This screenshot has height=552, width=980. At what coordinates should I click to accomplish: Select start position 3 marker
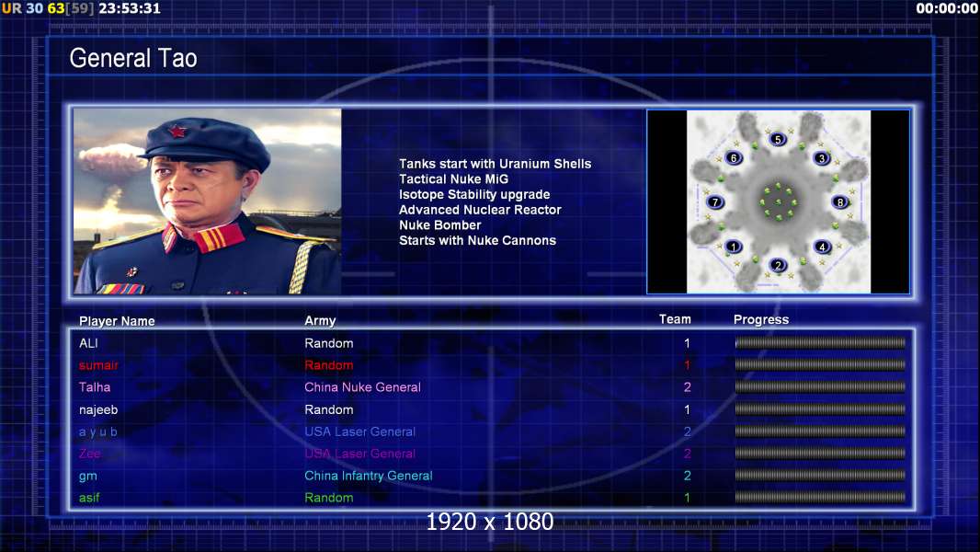click(x=822, y=158)
